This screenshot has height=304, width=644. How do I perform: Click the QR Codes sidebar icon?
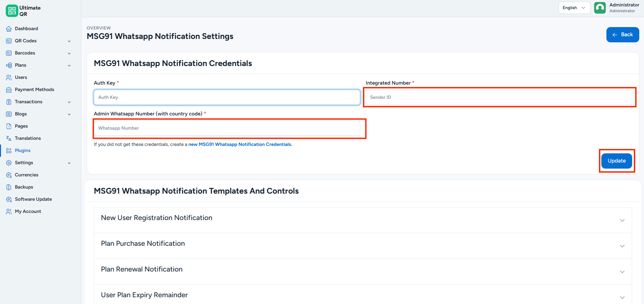pyautogui.click(x=9, y=41)
